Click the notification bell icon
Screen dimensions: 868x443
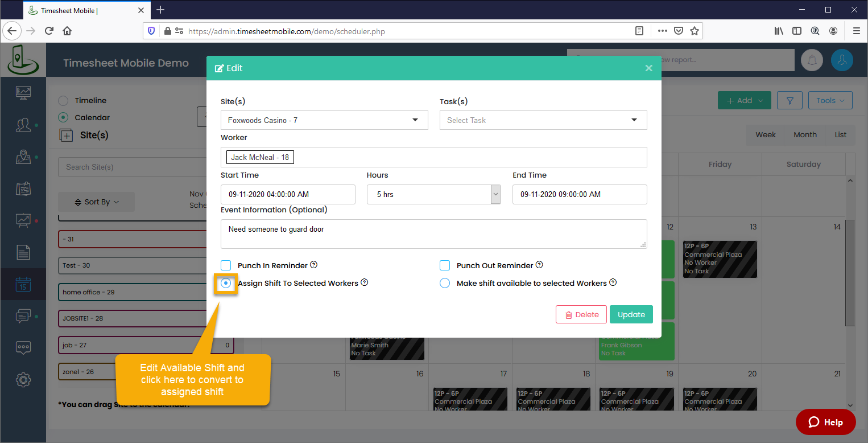[x=812, y=60]
